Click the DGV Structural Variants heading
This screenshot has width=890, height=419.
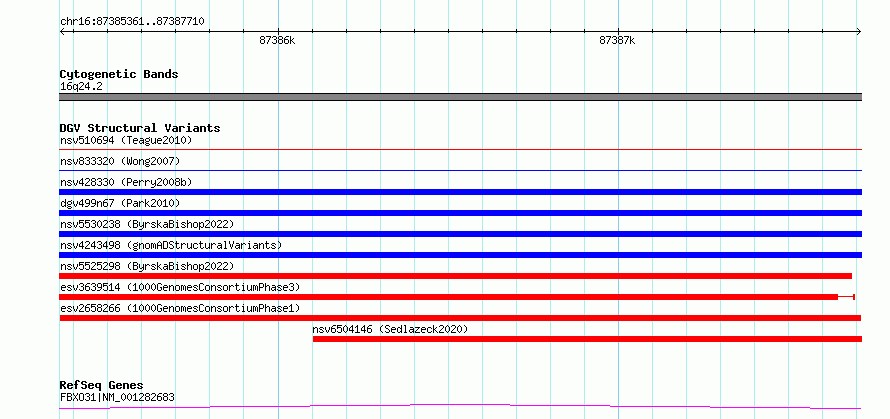click(x=140, y=128)
